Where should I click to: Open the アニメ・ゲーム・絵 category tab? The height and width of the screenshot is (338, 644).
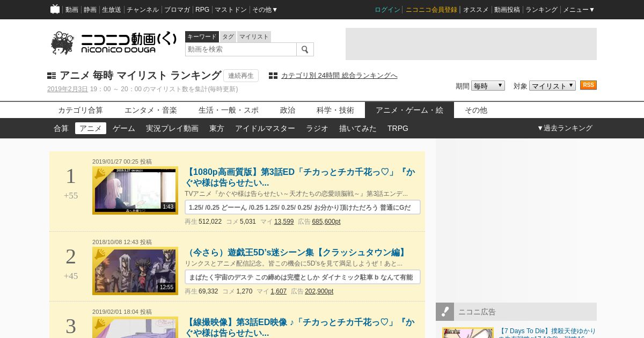coord(409,110)
